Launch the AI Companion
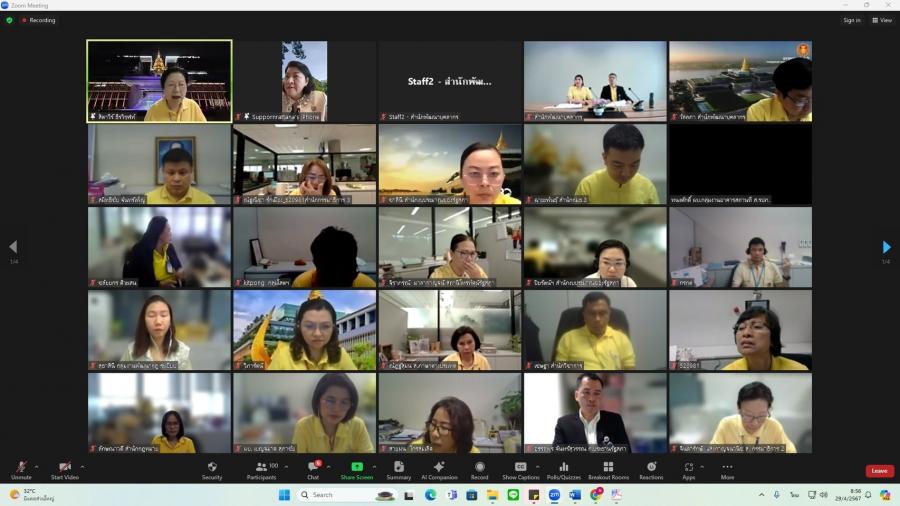The image size is (900, 506). click(439, 469)
